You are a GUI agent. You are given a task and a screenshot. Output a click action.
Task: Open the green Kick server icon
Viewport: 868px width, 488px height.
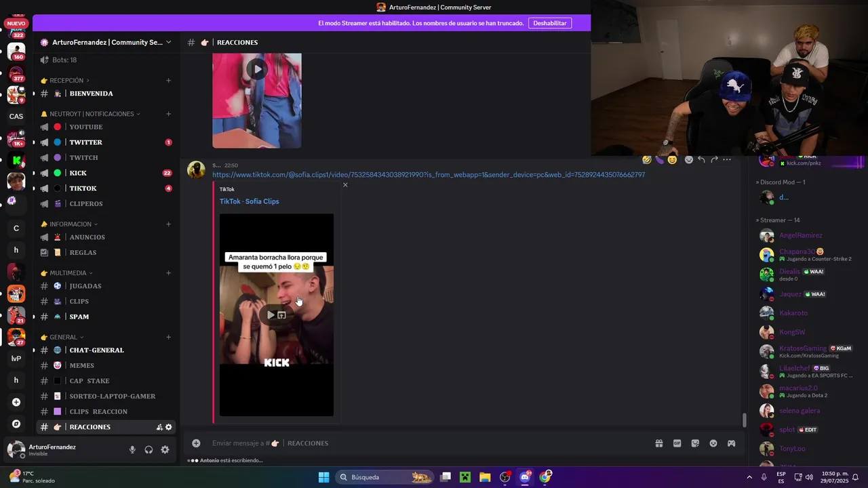tap(16, 161)
